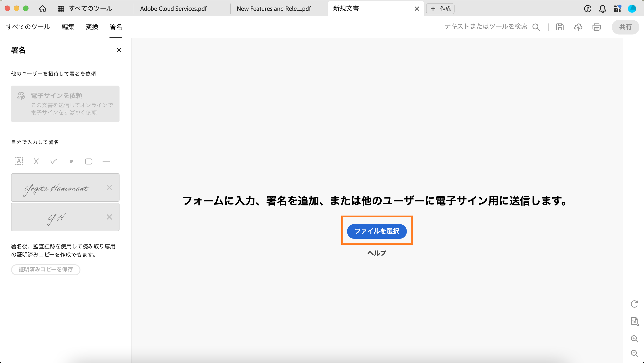Image resolution: width=644 pixels, height=363 pixels.
Task: Click the ヘルプ link
Action: [x=377, y=253]
